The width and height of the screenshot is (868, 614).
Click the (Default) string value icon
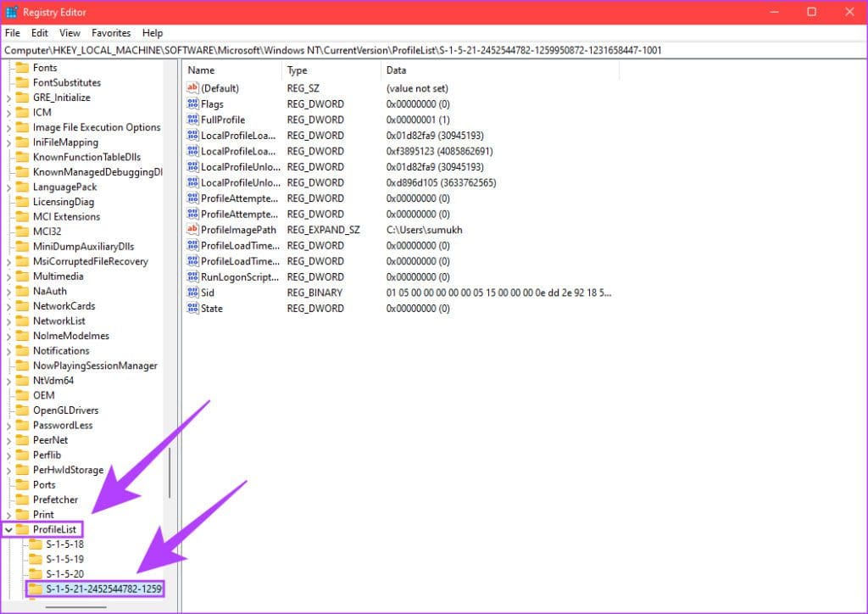[x=192, y=88]
